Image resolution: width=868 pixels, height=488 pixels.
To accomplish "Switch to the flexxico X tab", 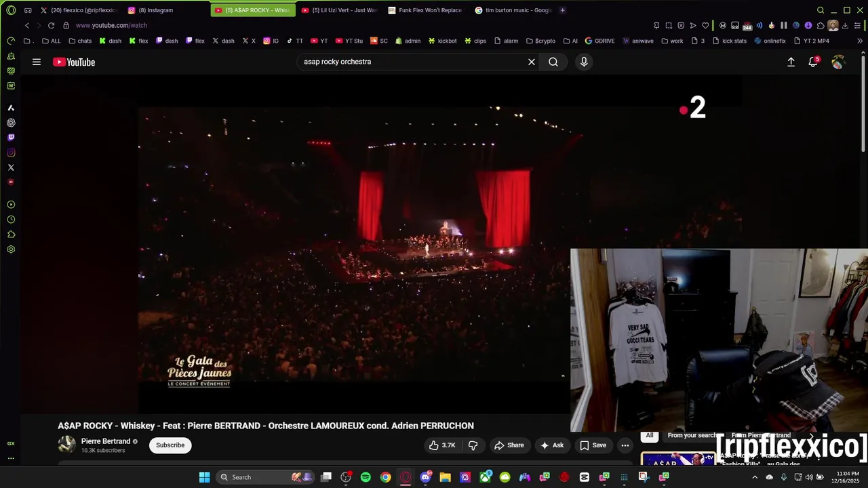I will coord(79,10).
